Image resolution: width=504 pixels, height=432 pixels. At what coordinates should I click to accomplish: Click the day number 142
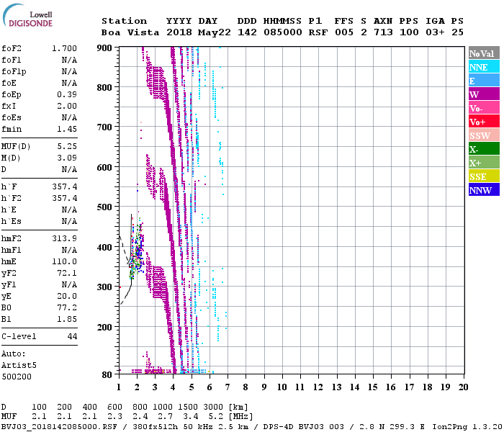pyautogui.click(x=247, y=32)
